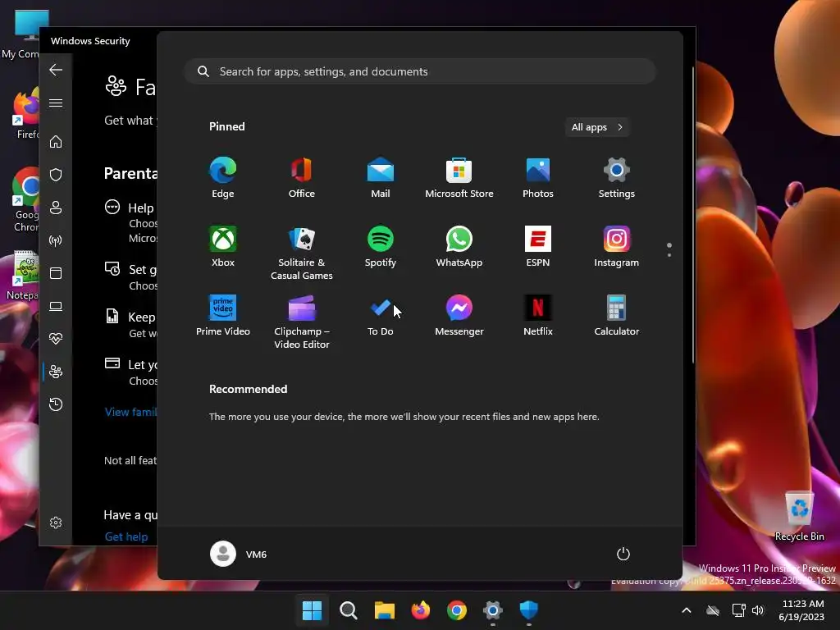Open App & browser control sidebar icon
840x630 pixels.
56,273
